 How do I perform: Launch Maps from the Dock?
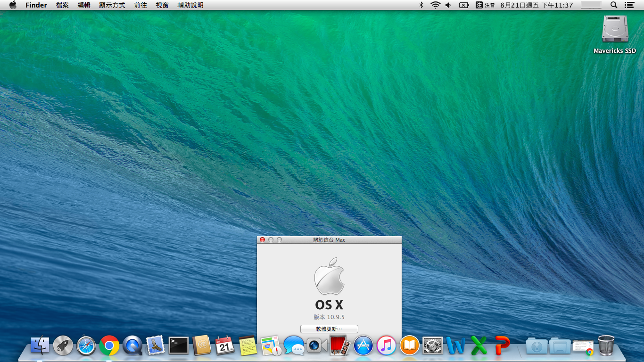[271, 346]
